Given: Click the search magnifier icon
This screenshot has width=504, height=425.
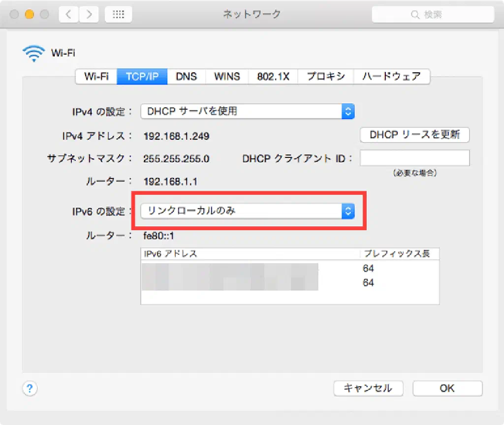Looking at the screenshot, I should 415,15.
